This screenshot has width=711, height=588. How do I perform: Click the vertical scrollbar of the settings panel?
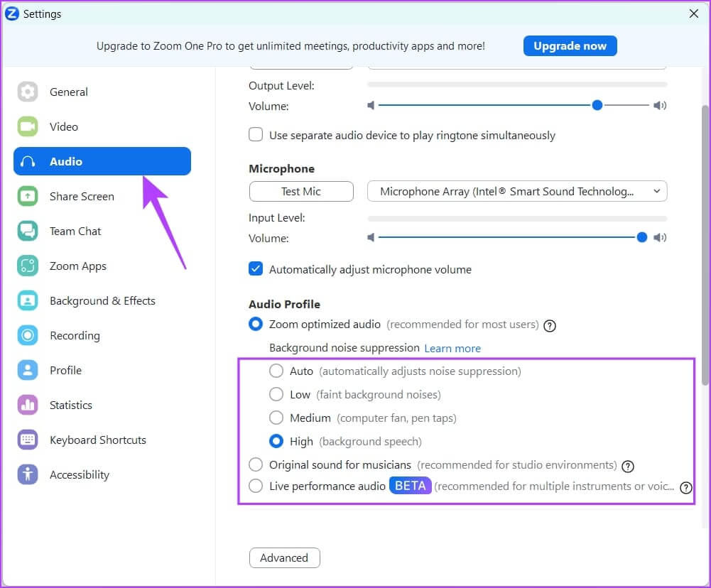[705, 245]
